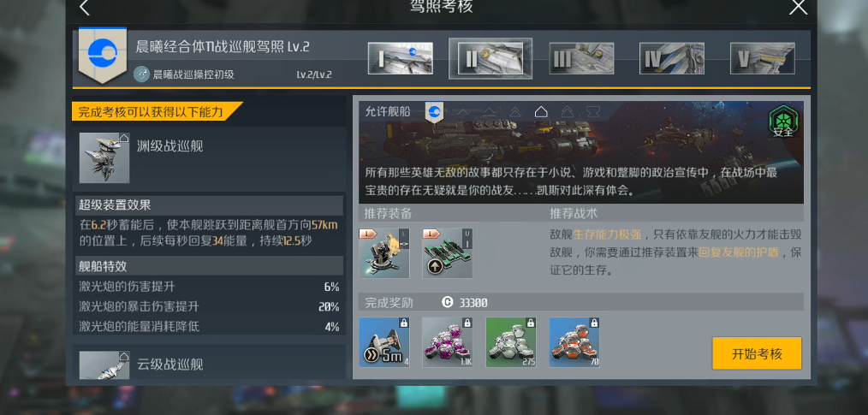Open the 云级战巡舰 ship thumbnail
868x415 pixels.
(x=104, y=365)
